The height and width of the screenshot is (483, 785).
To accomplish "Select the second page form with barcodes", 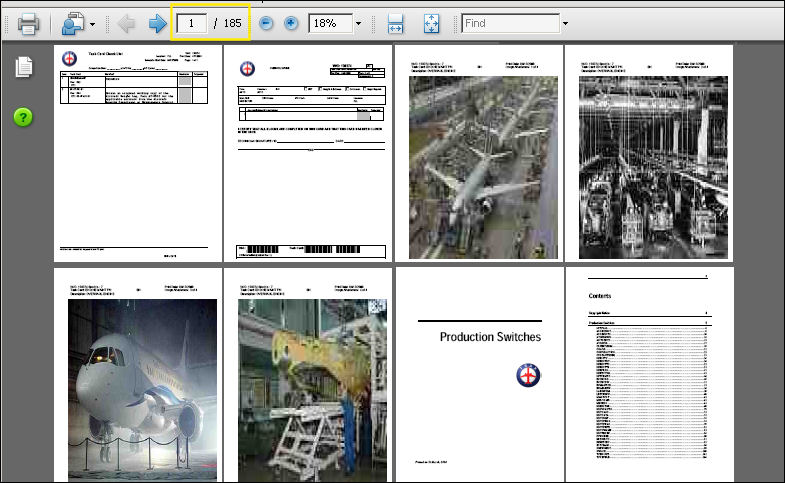I will 308,153.
